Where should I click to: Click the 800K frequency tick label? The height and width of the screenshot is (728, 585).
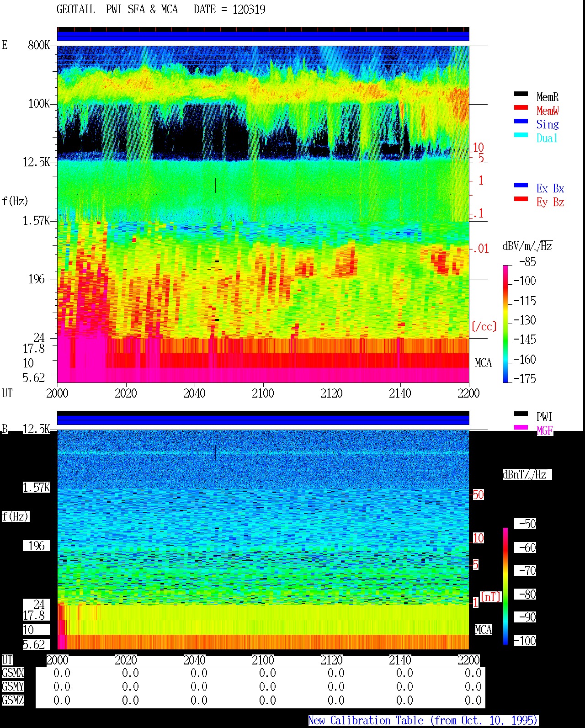pyautogui.click(x=39, y=45)
